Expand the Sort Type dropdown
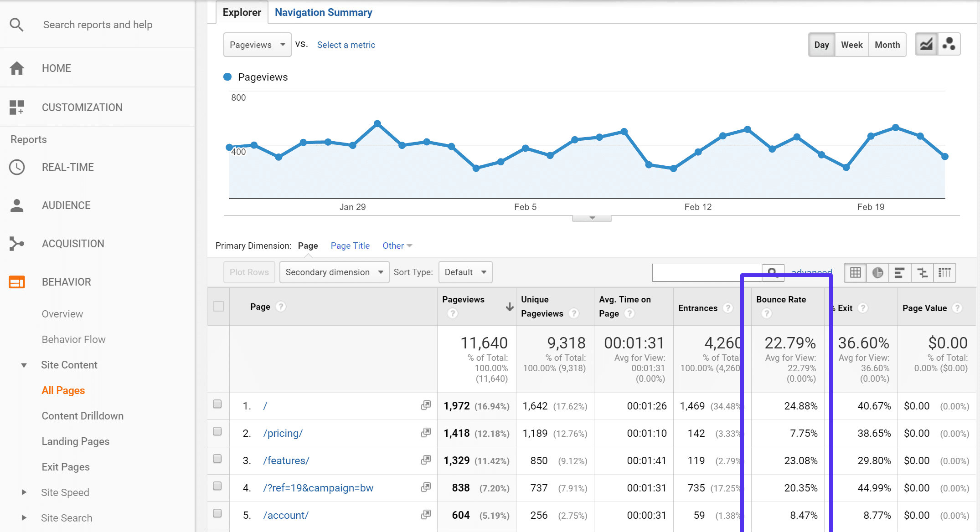This screenshot has width=980, height=532. point(465,271)
